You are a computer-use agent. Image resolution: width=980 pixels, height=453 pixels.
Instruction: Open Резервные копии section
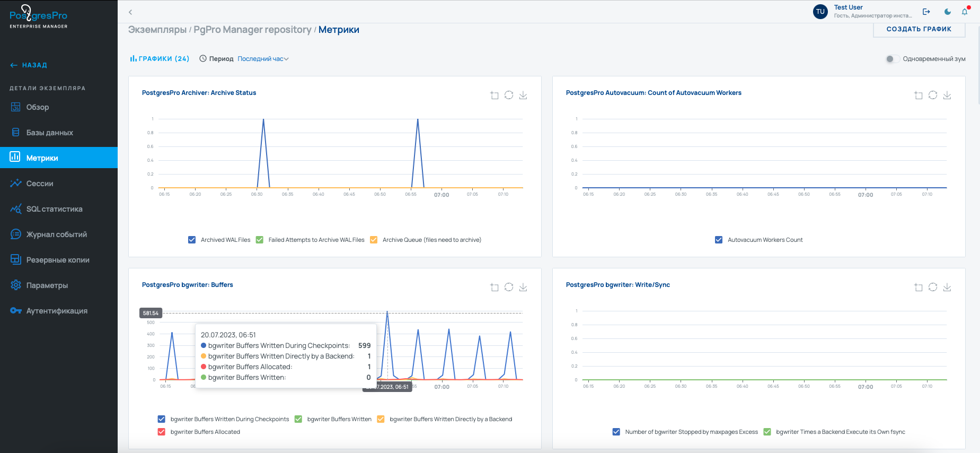click(59, 260)
